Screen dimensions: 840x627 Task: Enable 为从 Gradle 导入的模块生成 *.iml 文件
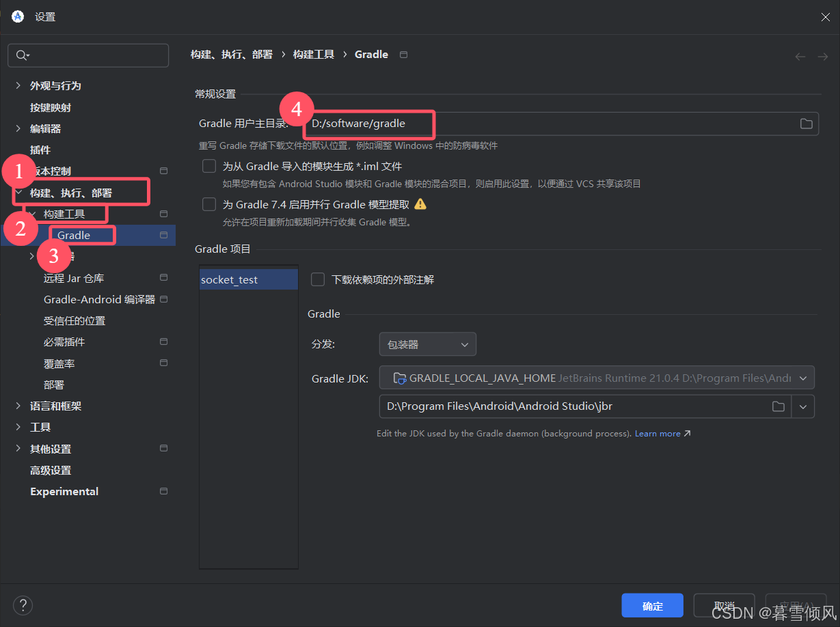pyautogui.click(x=209, y=166)
